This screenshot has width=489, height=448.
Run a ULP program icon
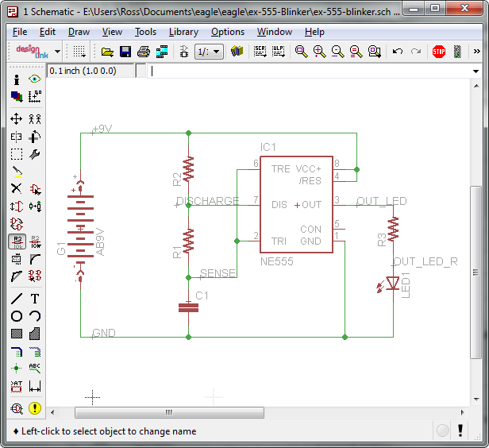point(278,52)
